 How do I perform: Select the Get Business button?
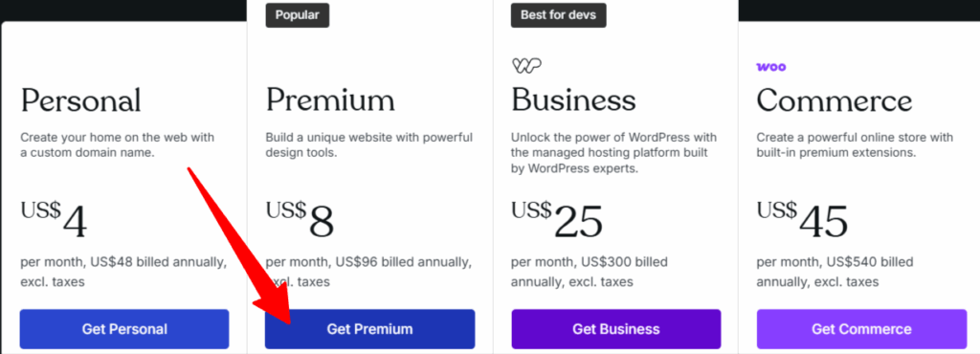[616, 329]
